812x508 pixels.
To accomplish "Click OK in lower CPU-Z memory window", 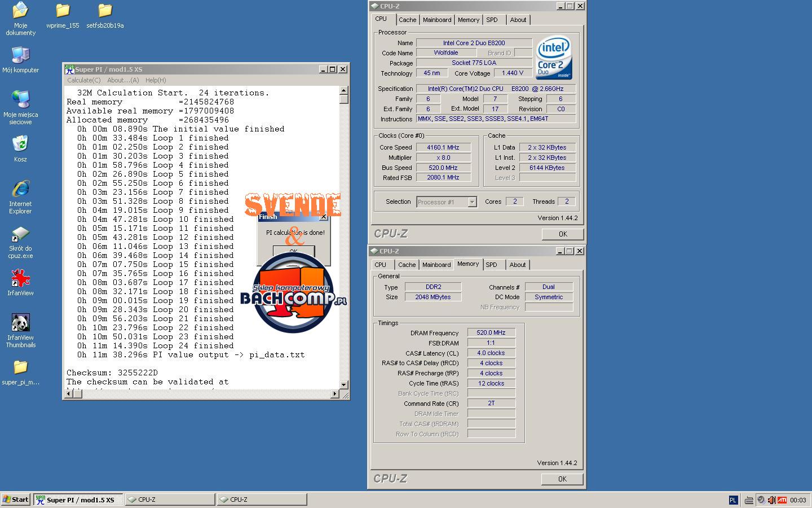I will (x=562, y=479).
